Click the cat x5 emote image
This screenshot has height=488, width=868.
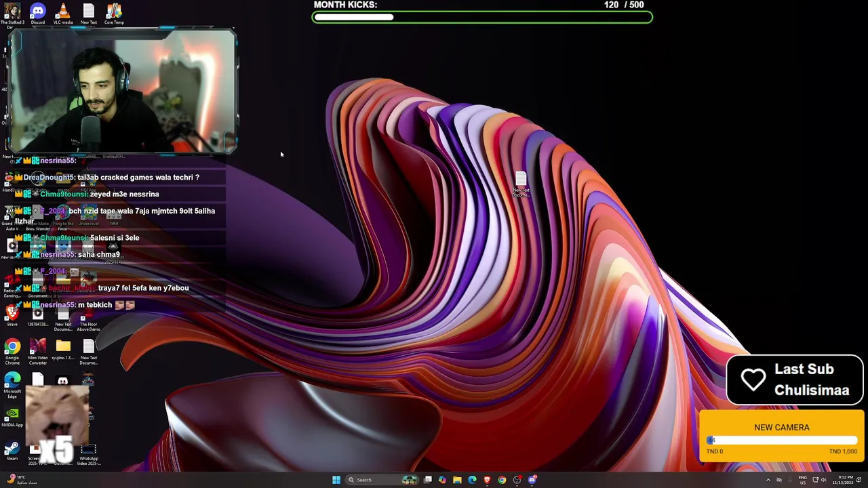tap(57, 424)
